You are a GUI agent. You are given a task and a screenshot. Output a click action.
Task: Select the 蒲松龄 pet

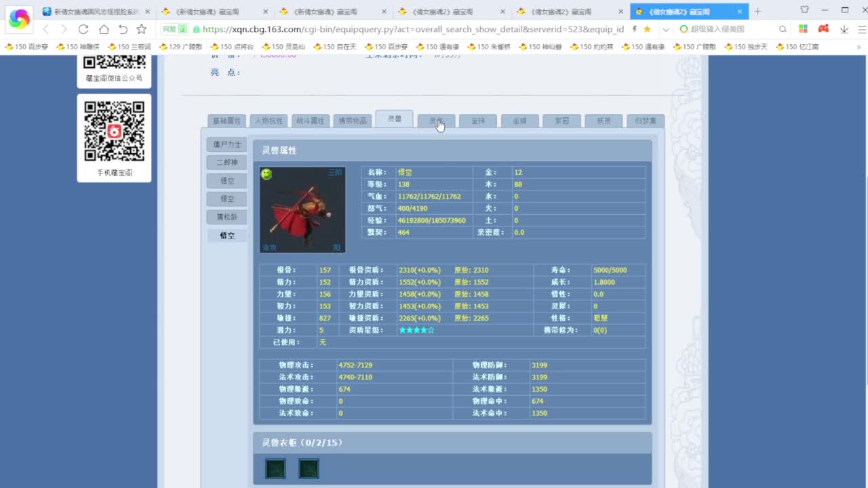click(x=227, y=217)
